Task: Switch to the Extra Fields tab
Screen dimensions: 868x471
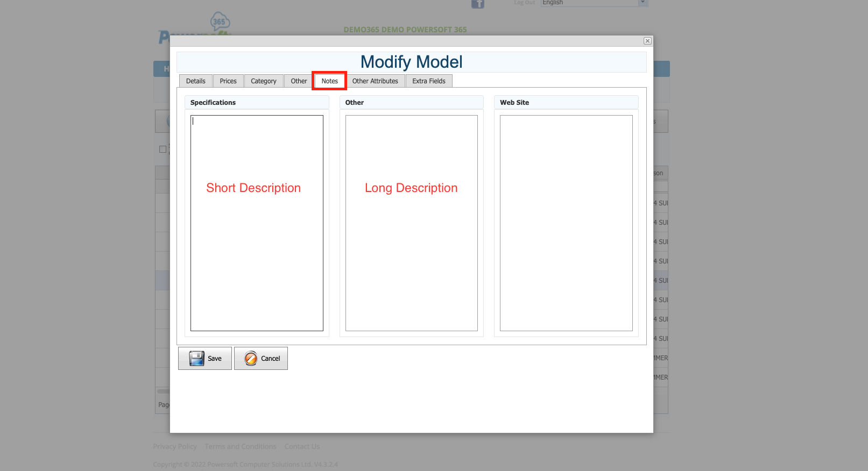Action: 428,81
